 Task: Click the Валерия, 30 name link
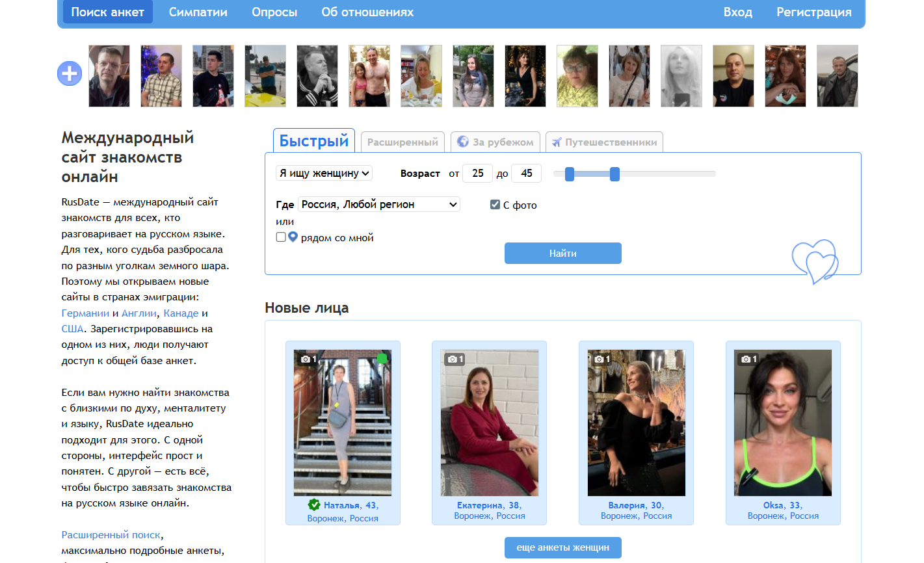tap(637, 505)
